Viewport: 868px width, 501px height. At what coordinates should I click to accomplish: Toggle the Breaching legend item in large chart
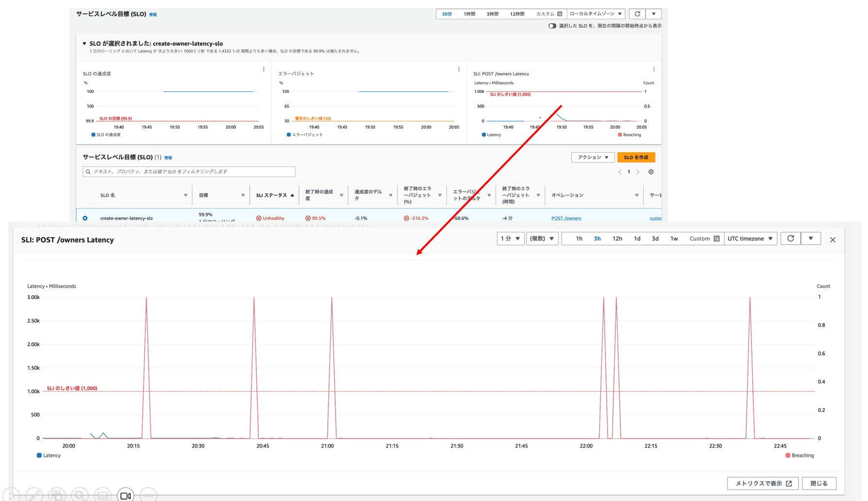[x=799, y=455]
